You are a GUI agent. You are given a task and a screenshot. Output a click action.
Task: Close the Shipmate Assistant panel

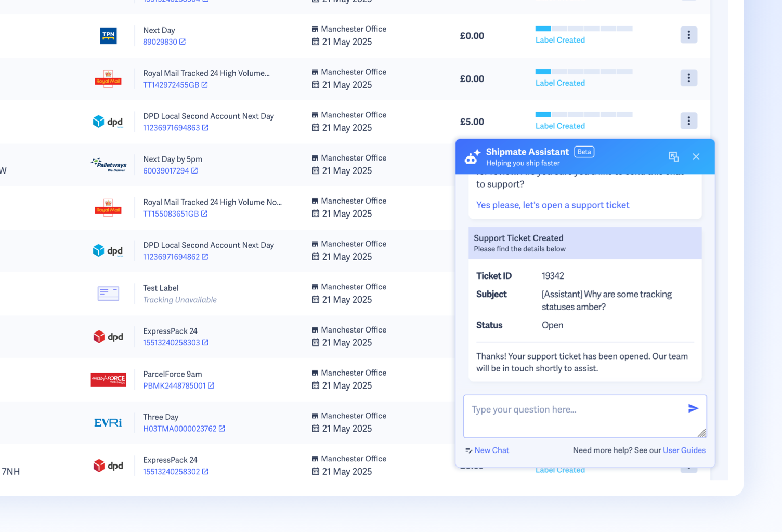(x=696, y=156)
